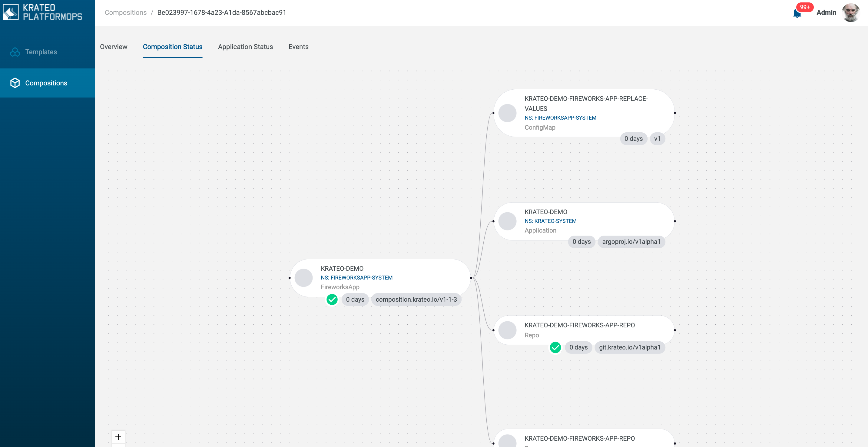868x447 pixels.
Task: Click green check status on Repo node
Action: click(x=555, y=347)
